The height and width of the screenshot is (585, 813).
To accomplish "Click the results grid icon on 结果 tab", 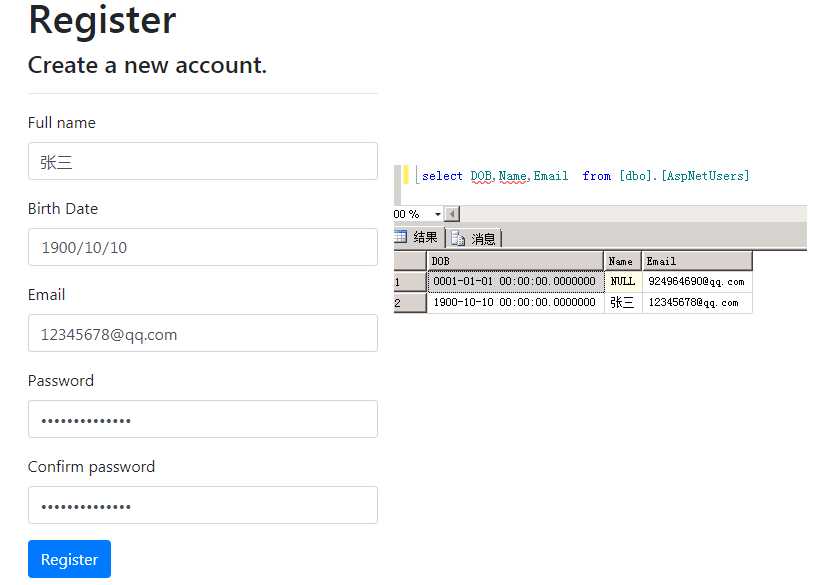I will point(401,238).
